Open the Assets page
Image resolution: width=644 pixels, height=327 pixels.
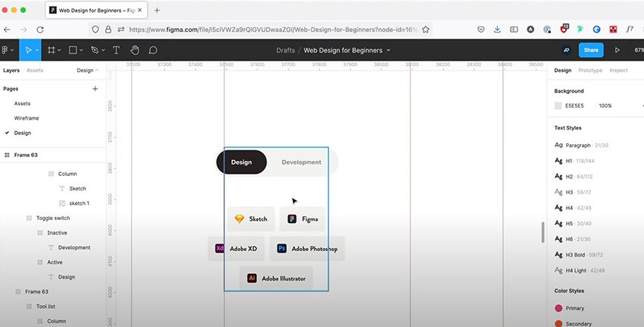tap(22, 103)
